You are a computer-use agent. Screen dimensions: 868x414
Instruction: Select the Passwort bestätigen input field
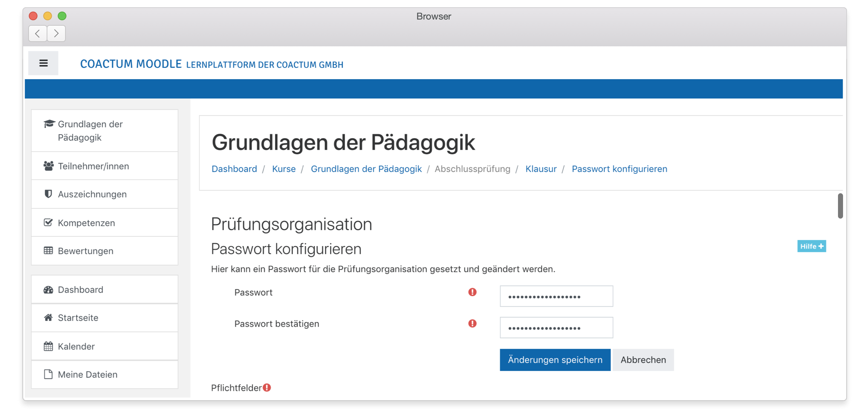click(556, 327)
